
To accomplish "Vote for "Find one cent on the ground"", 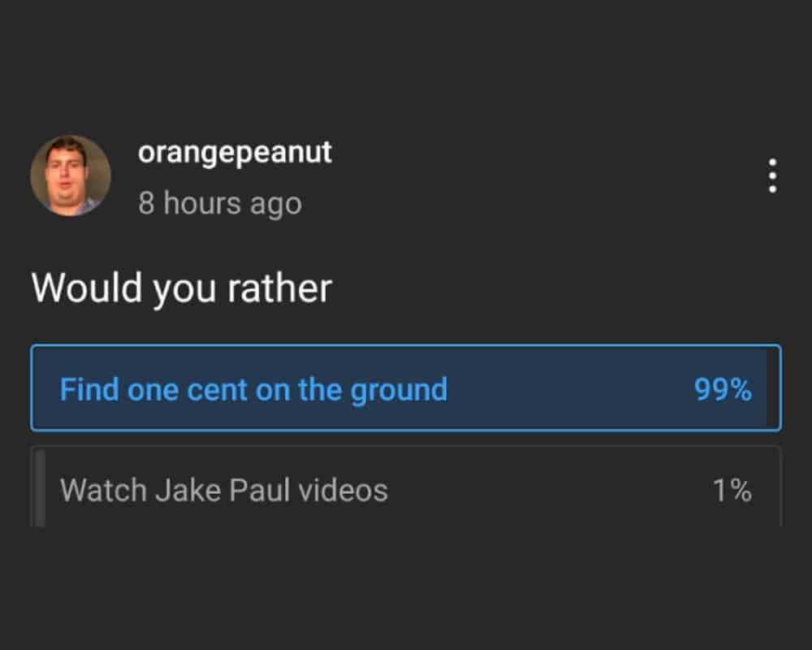I will click(405, 388).
